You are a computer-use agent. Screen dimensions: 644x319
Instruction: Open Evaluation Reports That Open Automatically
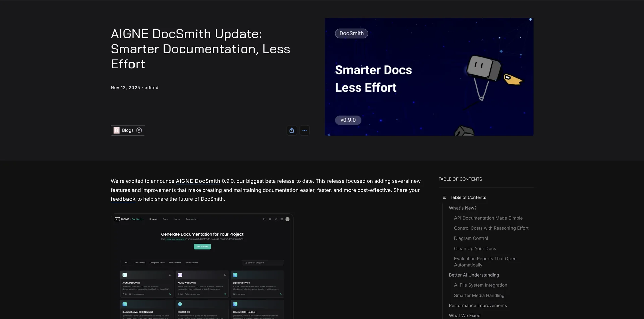485,262
